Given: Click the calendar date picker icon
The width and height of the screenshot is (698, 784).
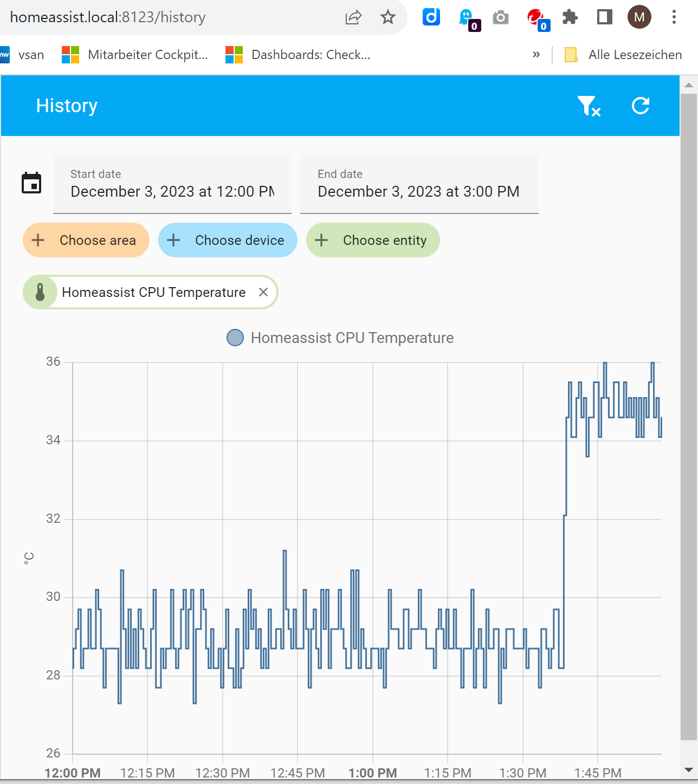Looking at the screenshot, I should [31, 183].
